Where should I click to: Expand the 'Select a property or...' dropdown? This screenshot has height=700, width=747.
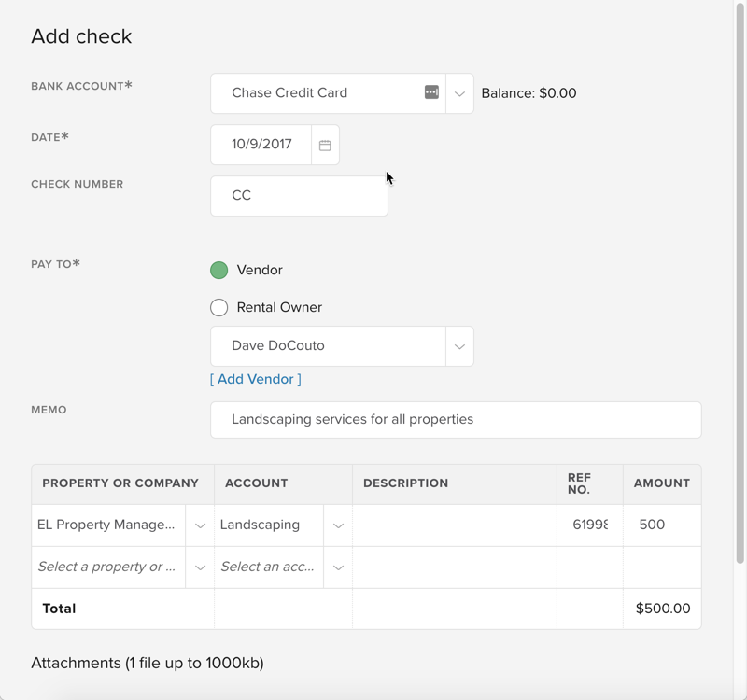pos(107,567)
